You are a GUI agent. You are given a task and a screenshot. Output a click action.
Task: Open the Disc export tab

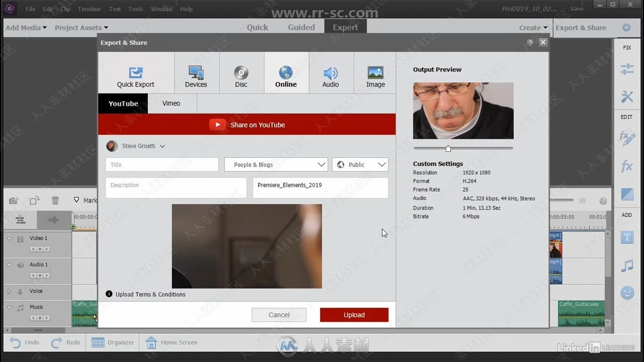coord(241,73)
